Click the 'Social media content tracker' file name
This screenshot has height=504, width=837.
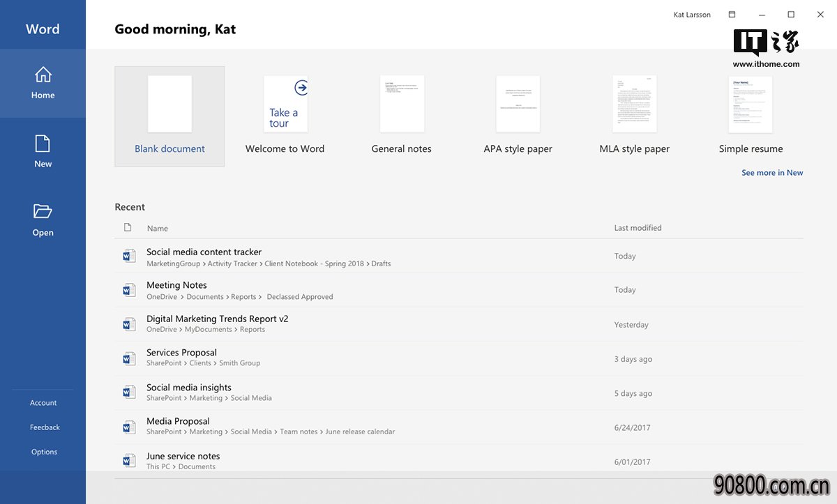[204, 252]
